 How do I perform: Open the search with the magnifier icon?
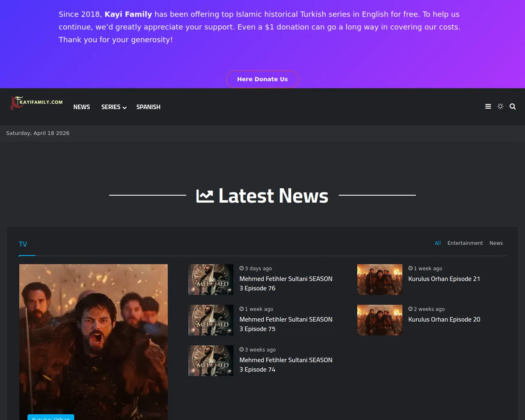[513, 106]
